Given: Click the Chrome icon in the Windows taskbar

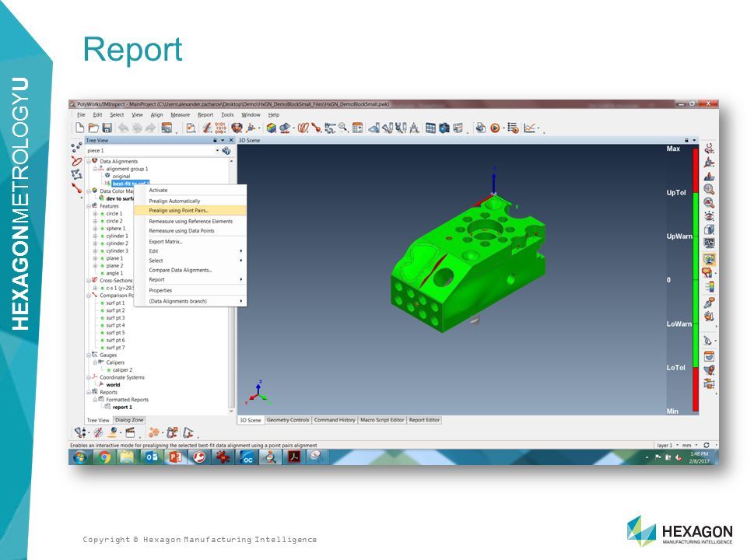Looking at the screenshot, I should [103, 457].
